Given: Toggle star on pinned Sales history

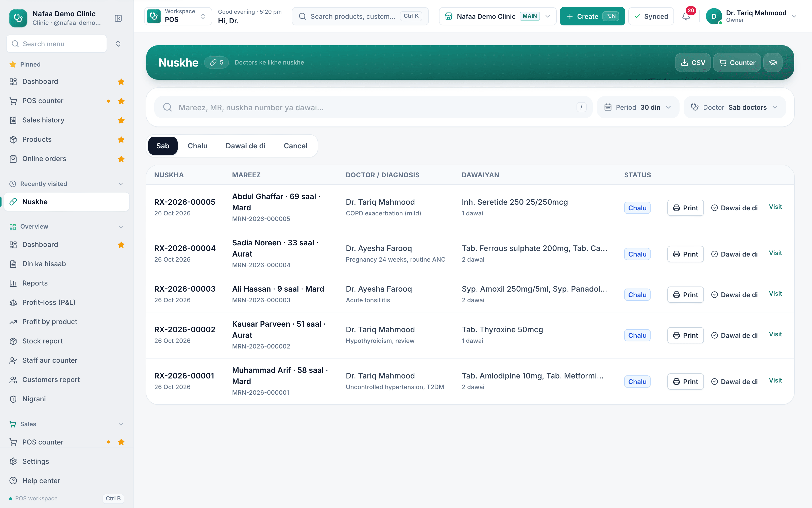Looking at the screenshot, I should pyautogui.click(x=121, y=120).
